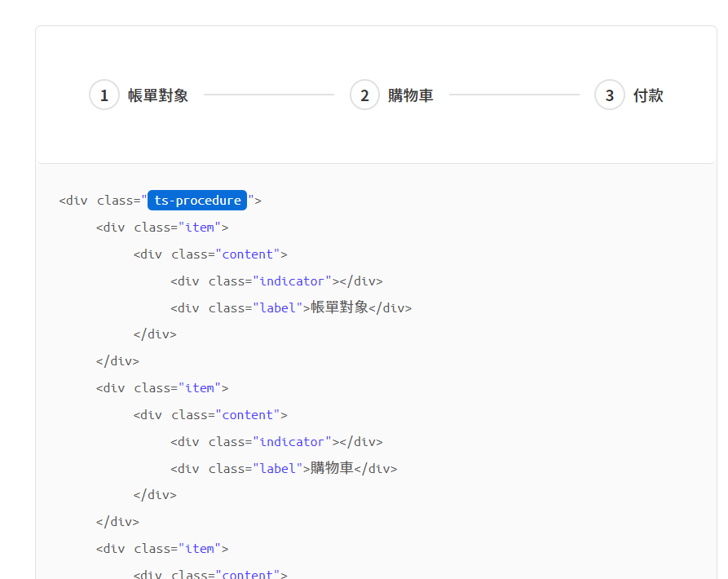The width and height of the screenshot is (728, 579).
Task: Click the first label class name in the code
Action: [x=278, y=307]
